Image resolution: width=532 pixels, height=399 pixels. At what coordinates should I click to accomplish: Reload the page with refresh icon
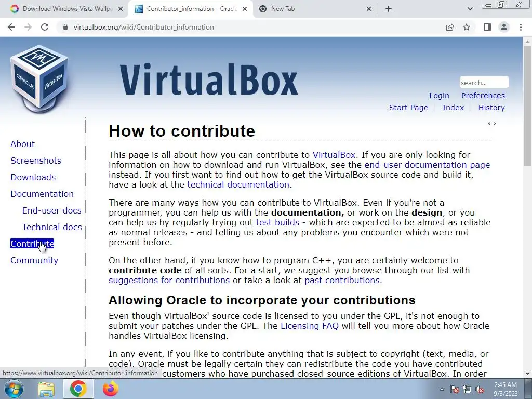point(45,27)
